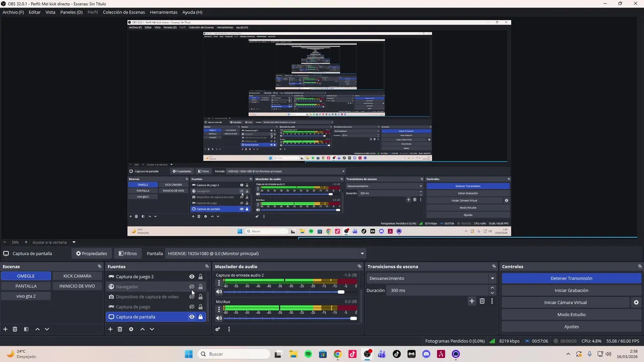The height and width of the screenshot is (362, 644).
Task: Click Iniciar Grabación button
Action: tap(572, 291)
